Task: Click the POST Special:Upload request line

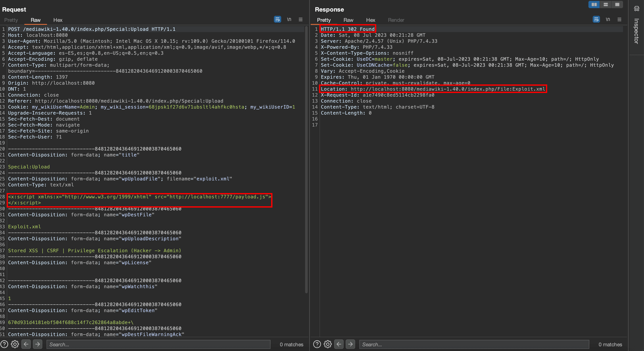Action: coord(92,29)
